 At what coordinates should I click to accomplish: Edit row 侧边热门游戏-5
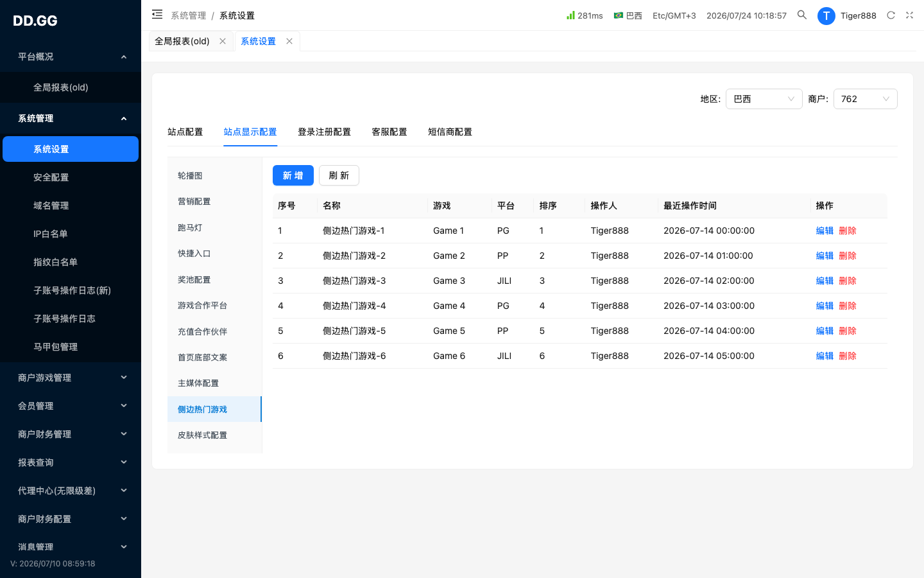pos(825,331)
